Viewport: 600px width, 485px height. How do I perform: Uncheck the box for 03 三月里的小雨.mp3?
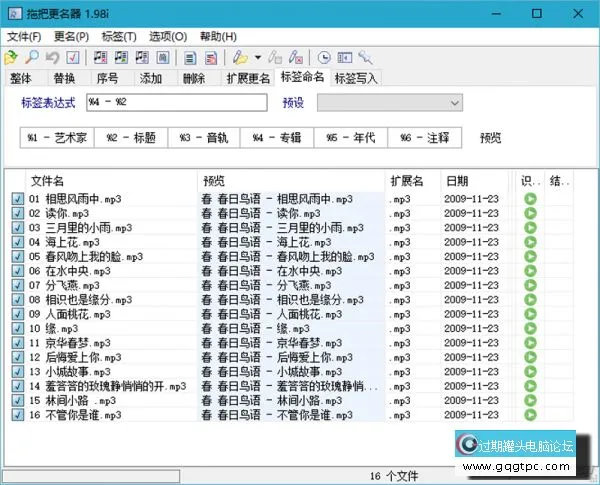[x=18, y=228]
